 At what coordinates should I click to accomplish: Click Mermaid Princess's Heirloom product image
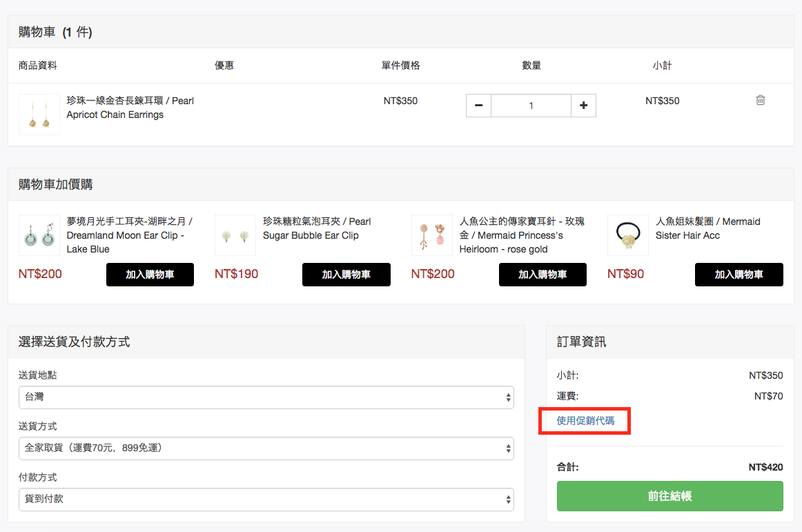[431, 235]
